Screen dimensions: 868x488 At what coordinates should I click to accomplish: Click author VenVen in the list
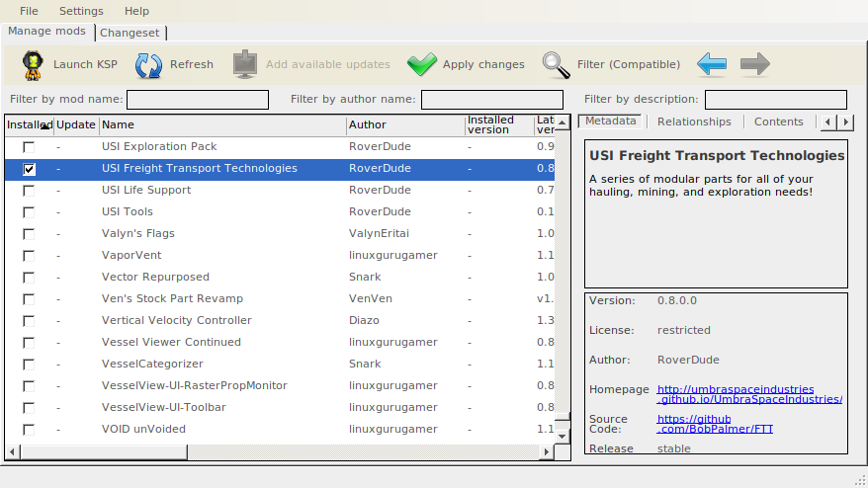pos(371,298)
